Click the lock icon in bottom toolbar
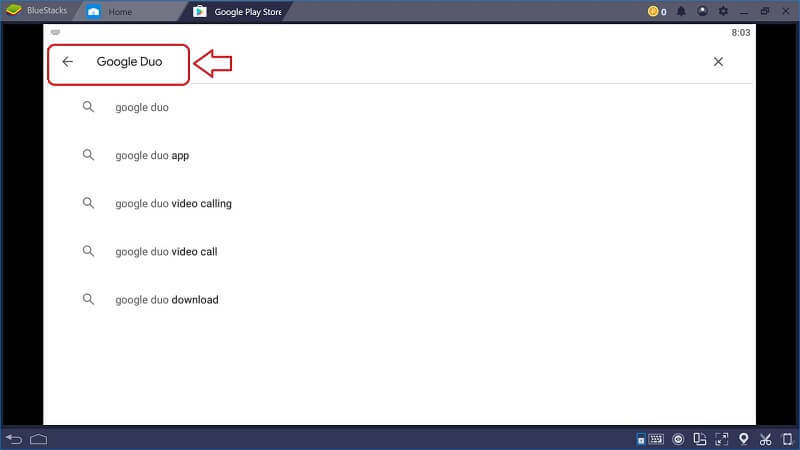The width and height of the screenshot is (800, 450). click(x=641, y=439)
